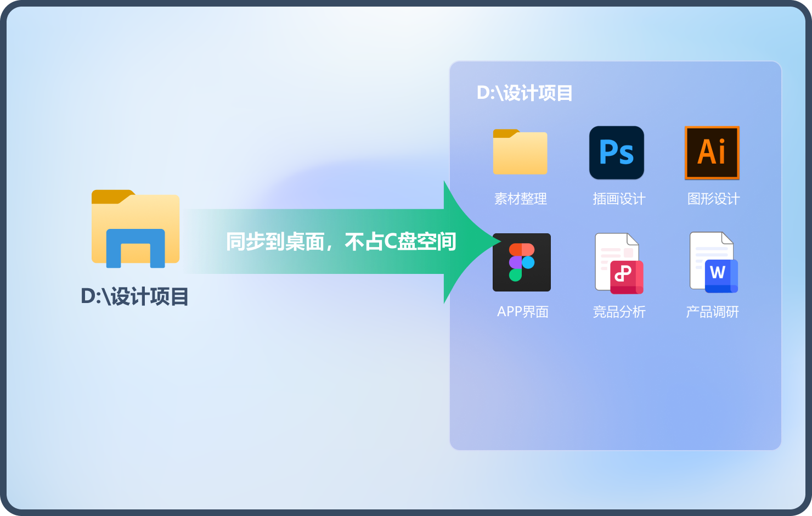The width and height of the screenshot is (812, 516).
Task: Click the Photoshop Ps icon
Action: point(616,153)
